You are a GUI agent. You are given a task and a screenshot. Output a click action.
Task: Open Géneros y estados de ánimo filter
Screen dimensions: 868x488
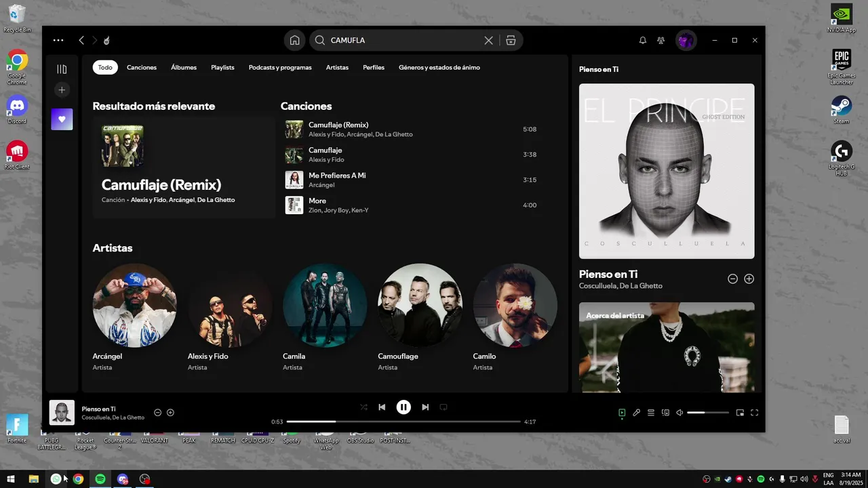(x=439, y=67)
